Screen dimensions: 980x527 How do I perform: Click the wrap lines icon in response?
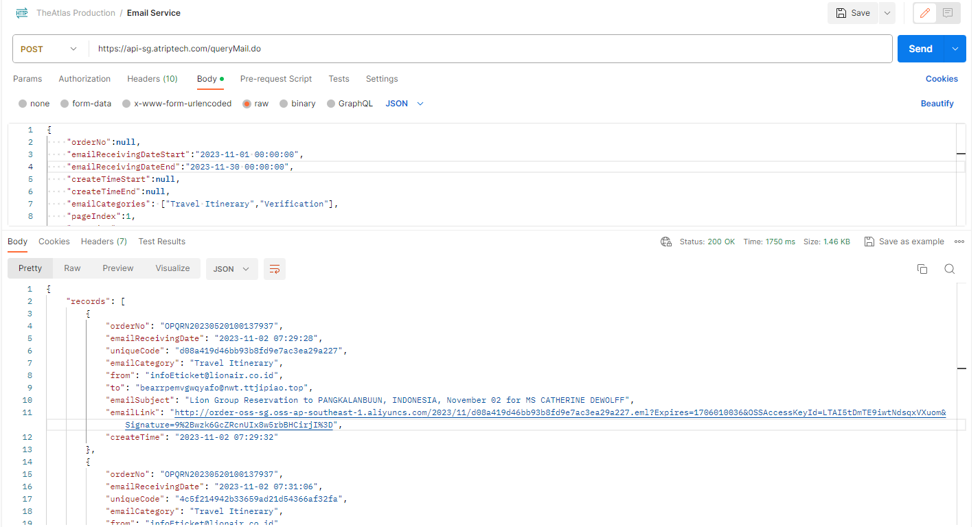pyautogui.click(x=274, y=269)
